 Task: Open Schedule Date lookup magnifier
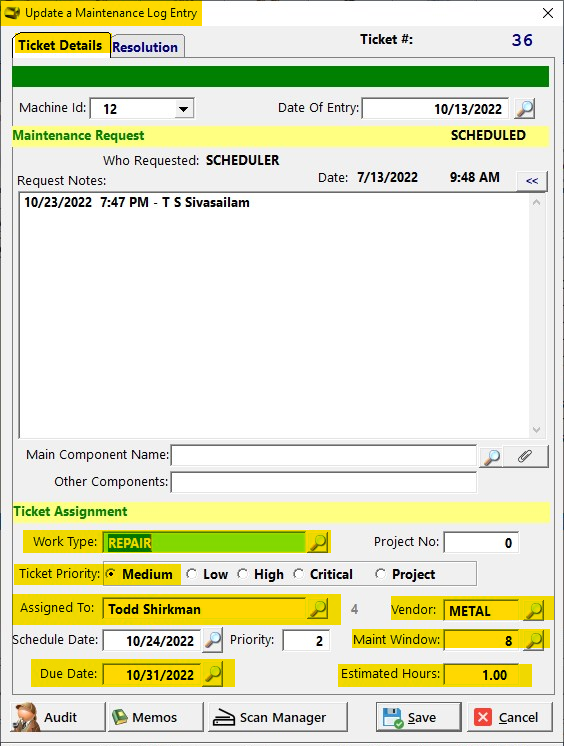click(212, 640)
